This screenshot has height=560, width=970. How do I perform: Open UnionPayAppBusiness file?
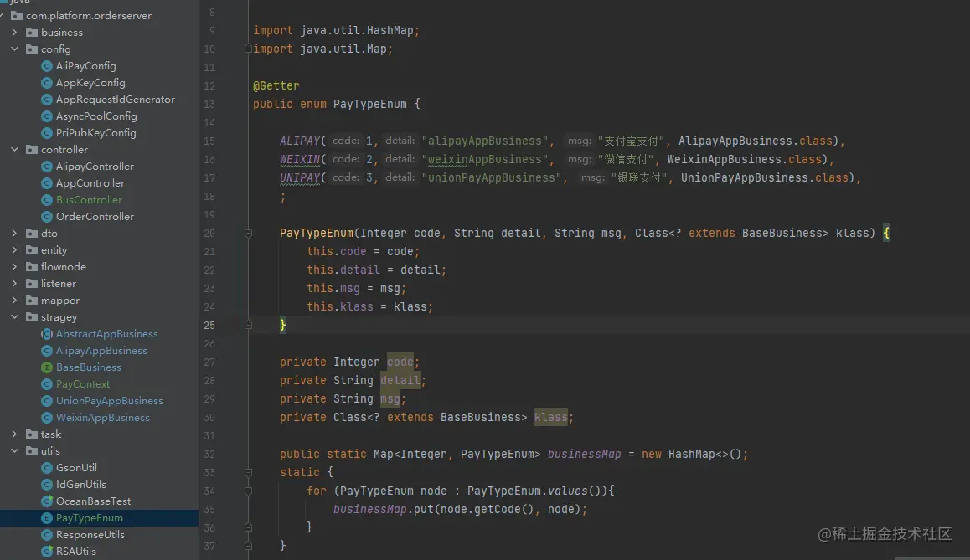(110, 400)
